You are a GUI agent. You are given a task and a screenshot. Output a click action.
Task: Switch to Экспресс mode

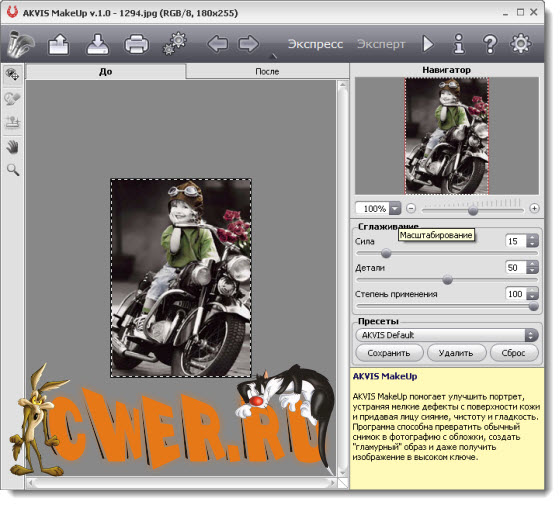click(x=315, y=44)
